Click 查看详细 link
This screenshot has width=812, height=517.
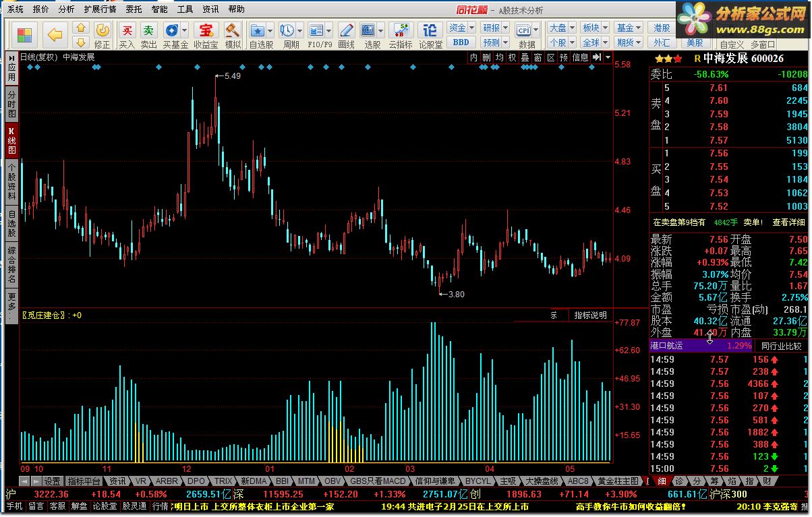coord(789,222)
